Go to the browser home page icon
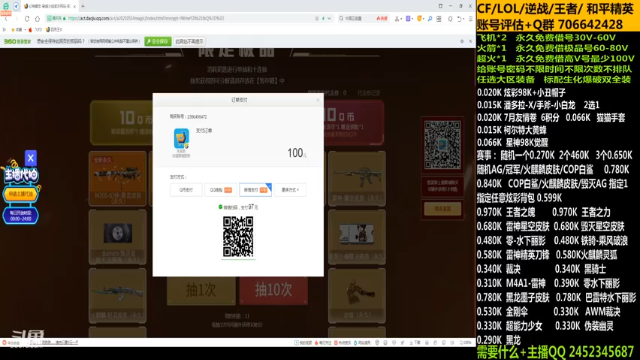Viewport: 640px width, 360px height. (x=37, y=18)
